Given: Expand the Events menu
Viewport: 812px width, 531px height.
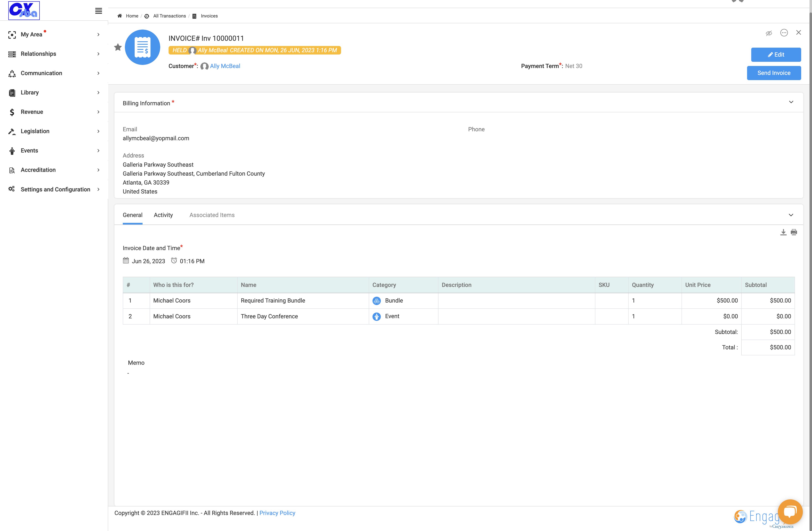Looking at the screenshot, I should click(54, 150).
